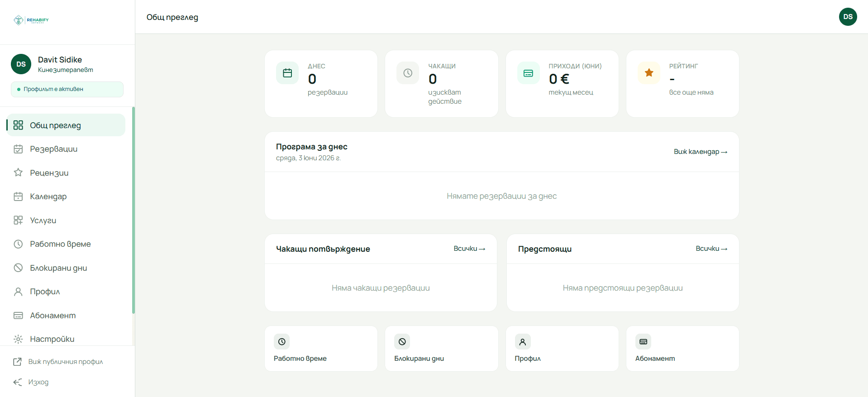Click the Настройки gear sidebar icon
Image resolution: width=868 pixels, height=397 pixels.
pyautogui.click(x=18, y=339)
